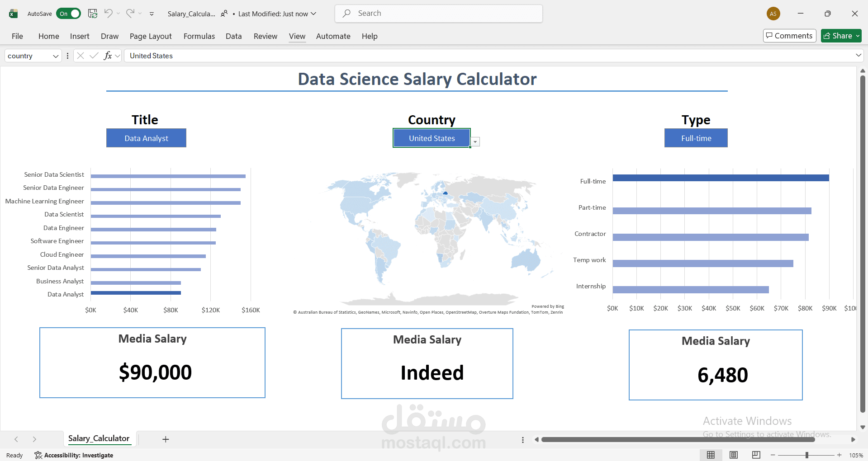Viewport: 868px width, 461px height.
Task: Click the Name Box showing country
Action: 28,56
